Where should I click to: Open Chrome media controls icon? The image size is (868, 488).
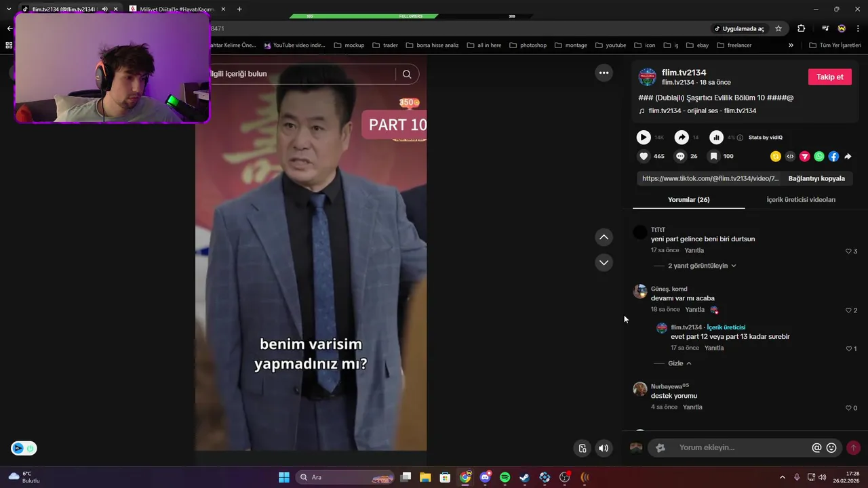pos(825,28)
